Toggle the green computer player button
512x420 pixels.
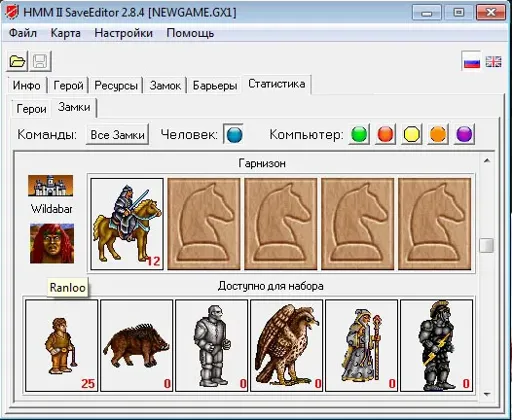(x=359, y=135)
